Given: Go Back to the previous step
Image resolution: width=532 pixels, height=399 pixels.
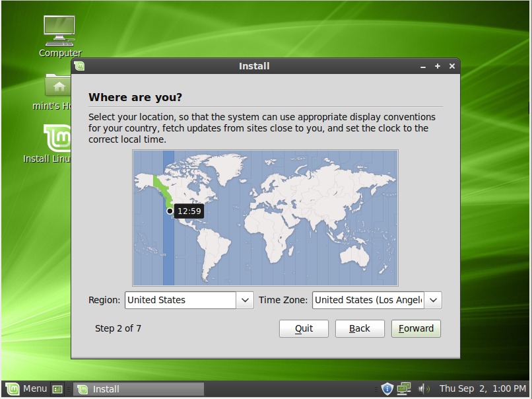Looking at the screenshot, I should pos(360,328).
